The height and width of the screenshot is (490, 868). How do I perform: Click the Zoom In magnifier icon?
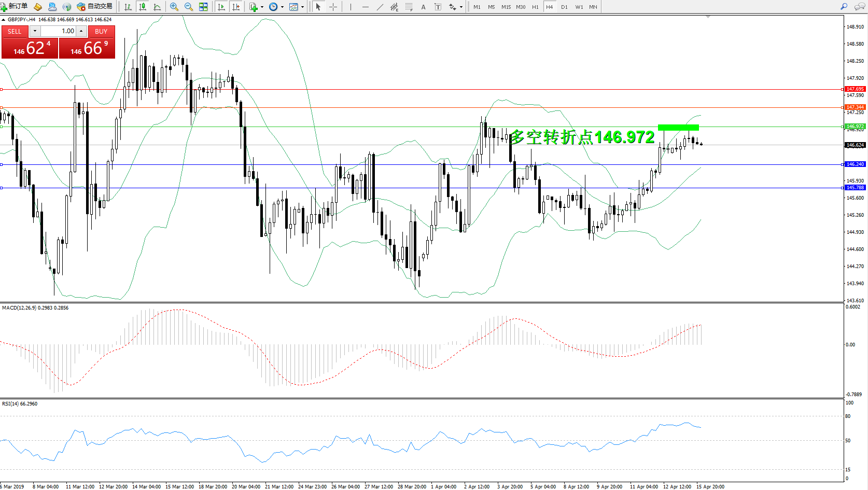pyautogui.click(x=174, y=7)
